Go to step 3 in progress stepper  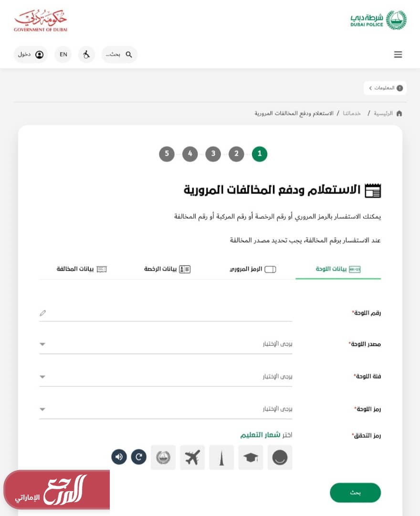(x=213, y=154)
